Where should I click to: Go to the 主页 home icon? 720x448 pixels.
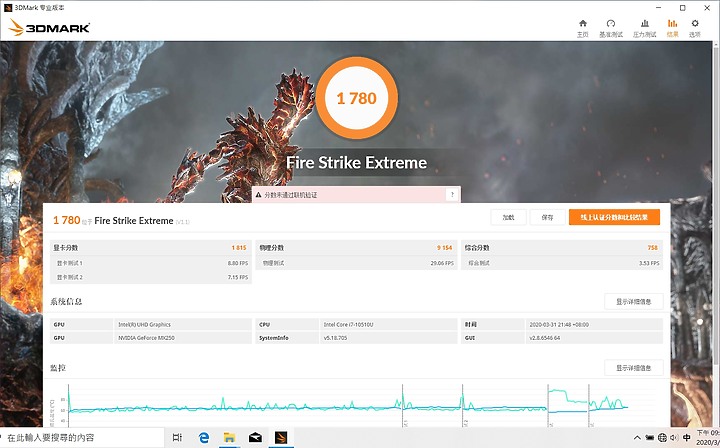tap(583, 28)
